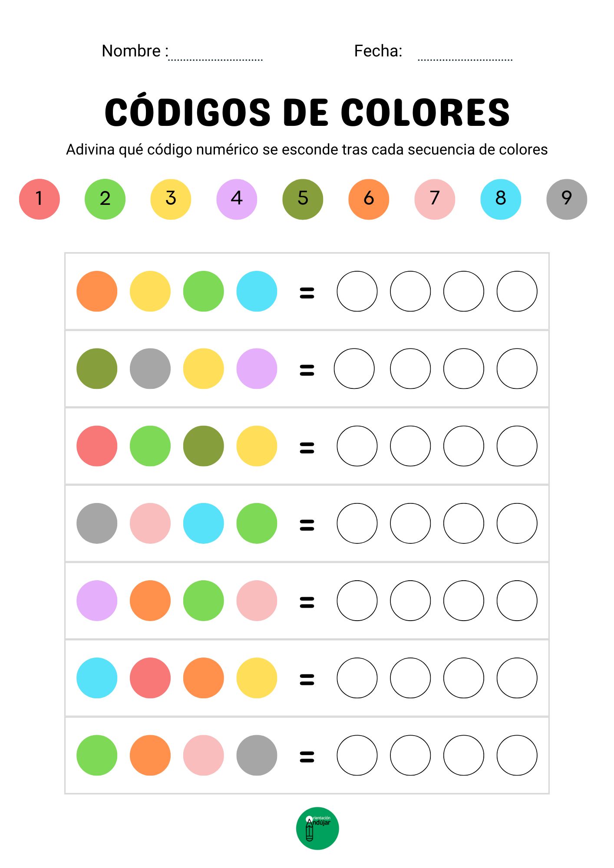
Task: Click the Fecha dotted input line
Action: click(x=465, y=56)
